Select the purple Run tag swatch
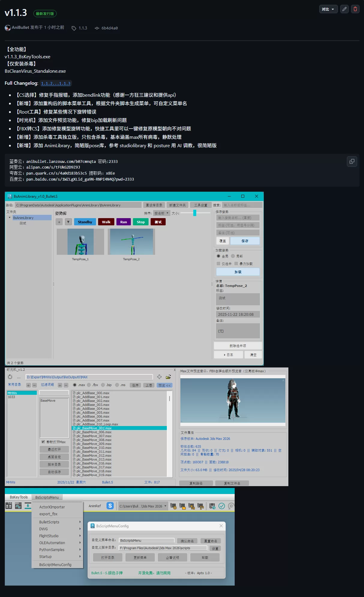Image resolution: width=364 pixels, height=597 pixels. [x=124, y=222]
